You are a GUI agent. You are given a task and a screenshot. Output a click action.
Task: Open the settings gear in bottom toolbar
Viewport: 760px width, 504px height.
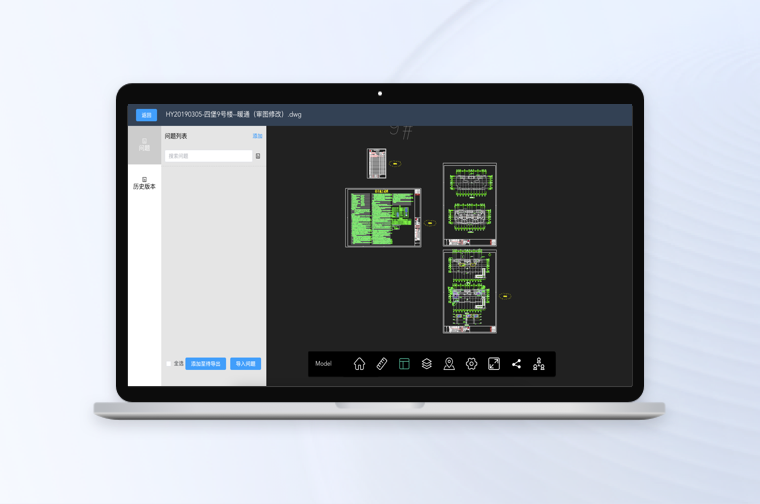click(x=471, y=364)
